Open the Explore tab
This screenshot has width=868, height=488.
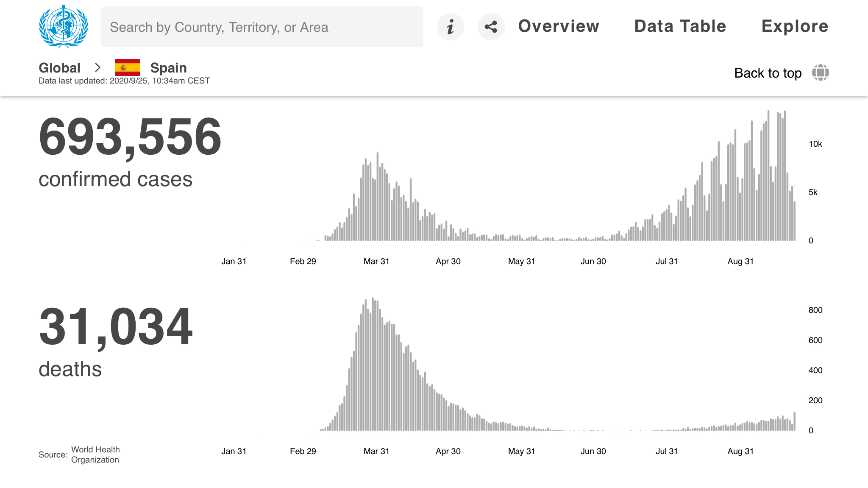click(x=795, y=26)
